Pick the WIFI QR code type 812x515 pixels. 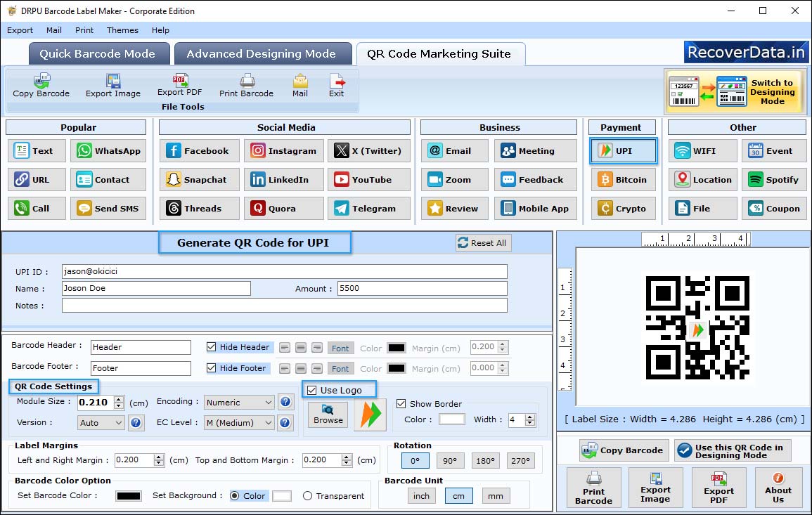703,150
